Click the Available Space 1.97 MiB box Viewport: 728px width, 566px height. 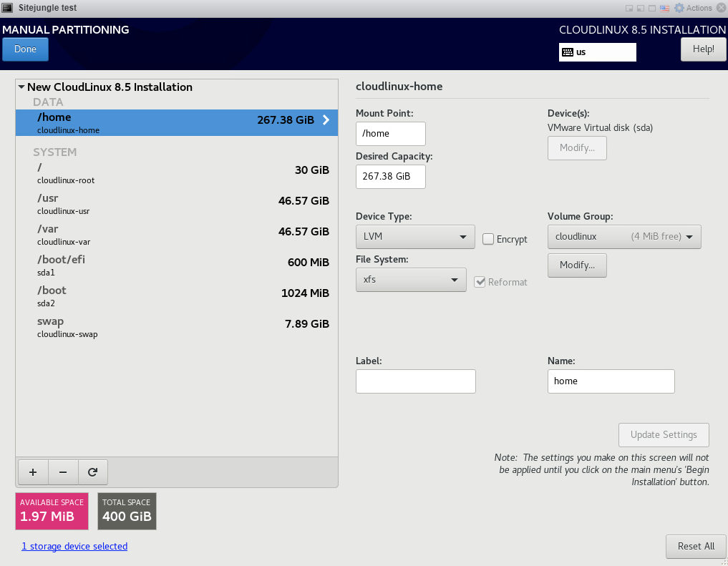(x=52, y=511)
